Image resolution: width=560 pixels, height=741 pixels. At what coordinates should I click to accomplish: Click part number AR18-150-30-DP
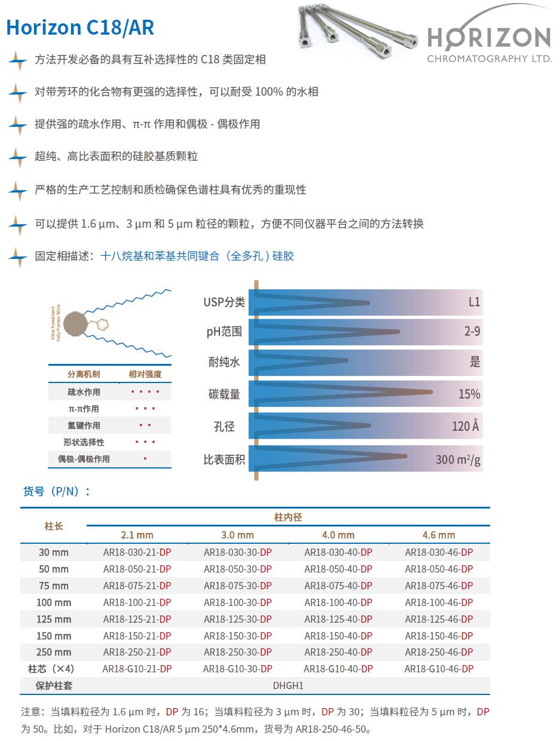[237, 636]
